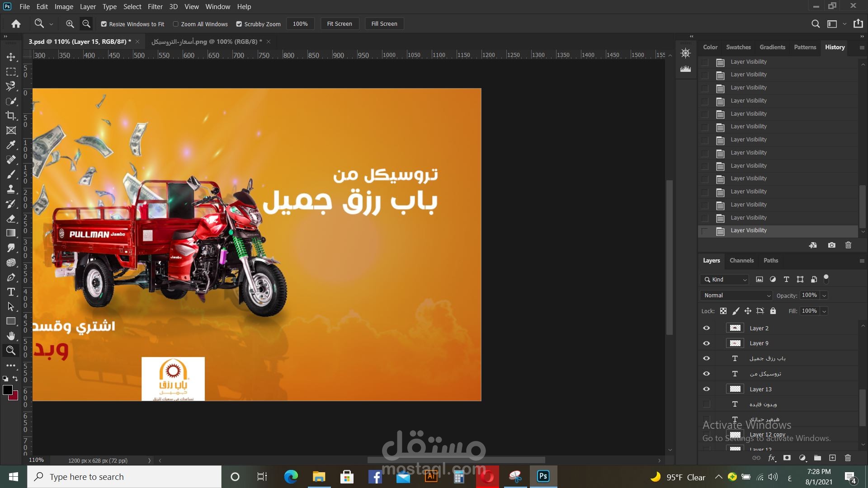Screen dimensions: 868x488
Task: Create new snapshot in History panel
Action: pos(831,245)
